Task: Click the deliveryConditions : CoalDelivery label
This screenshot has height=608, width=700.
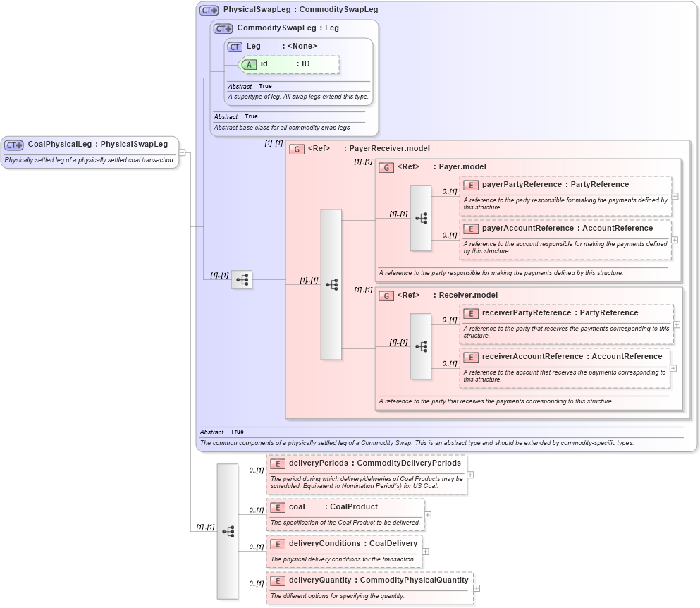Action: coord(352,543)
